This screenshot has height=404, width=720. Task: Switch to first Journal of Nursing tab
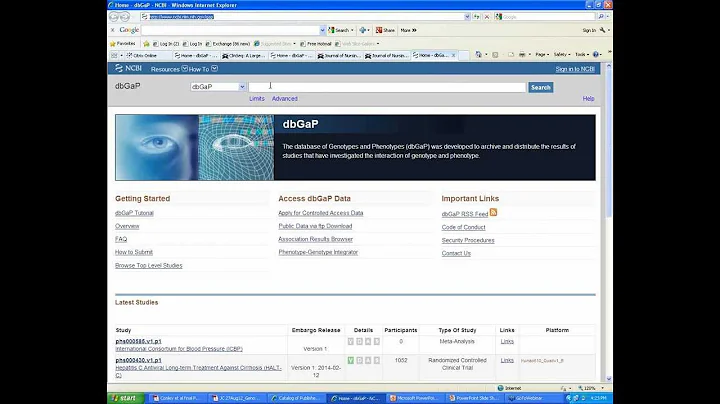pos(339,55)
